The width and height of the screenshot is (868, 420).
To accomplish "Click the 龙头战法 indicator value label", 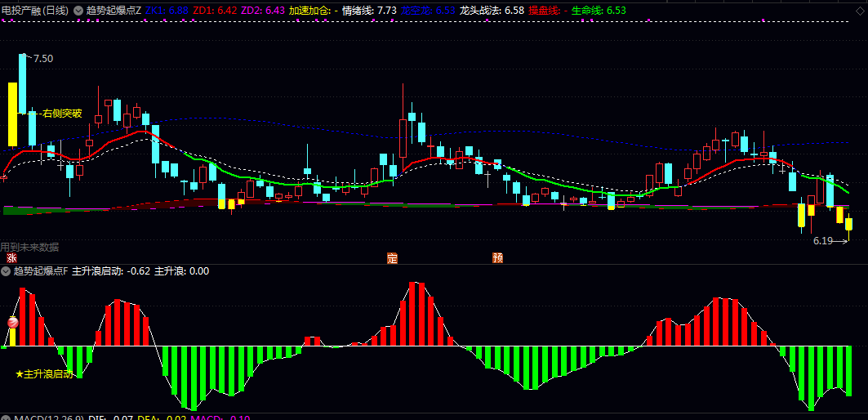I will [x=491, y=10].
